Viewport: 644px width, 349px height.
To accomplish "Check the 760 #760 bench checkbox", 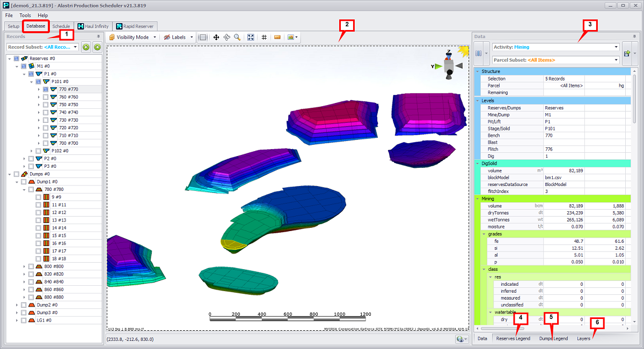I will [x=46, y=97].
